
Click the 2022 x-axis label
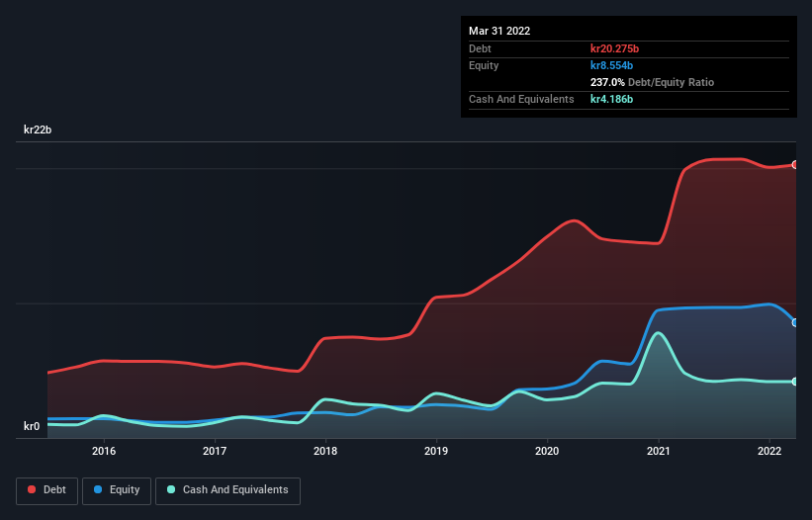pos(769,451)
